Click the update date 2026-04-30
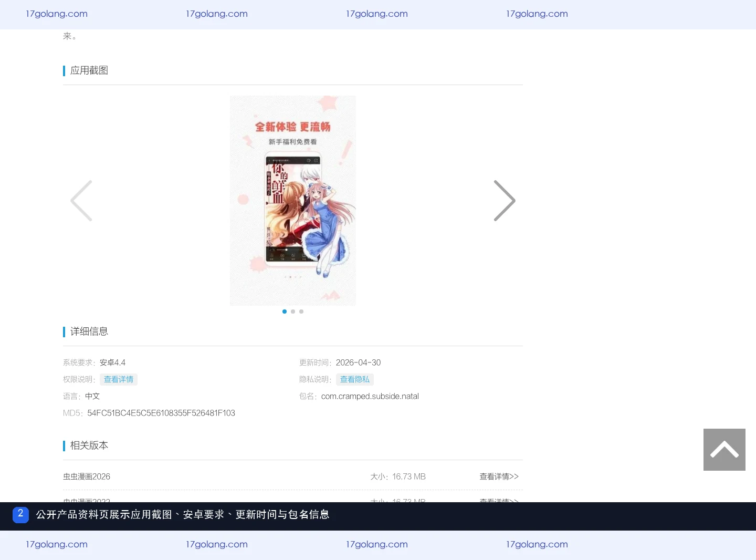The width and height of the screenshot is (756, 560). [x=358, y=362]
